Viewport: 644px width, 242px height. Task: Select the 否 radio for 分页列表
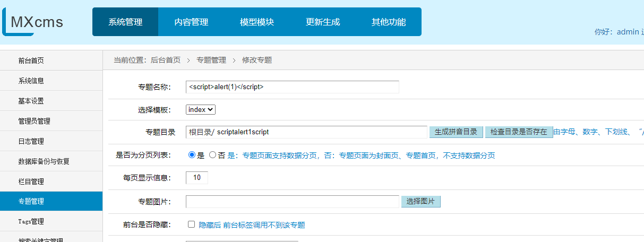tap(213, 155)
